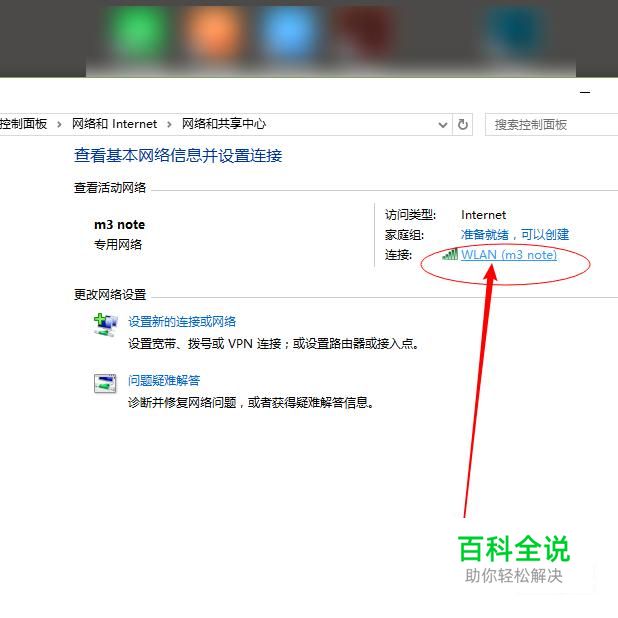Open 准备就绪，可以创建 homegroup link
Image resolution: width=618 pixels, height=618 pixels.
coord(515,235)
